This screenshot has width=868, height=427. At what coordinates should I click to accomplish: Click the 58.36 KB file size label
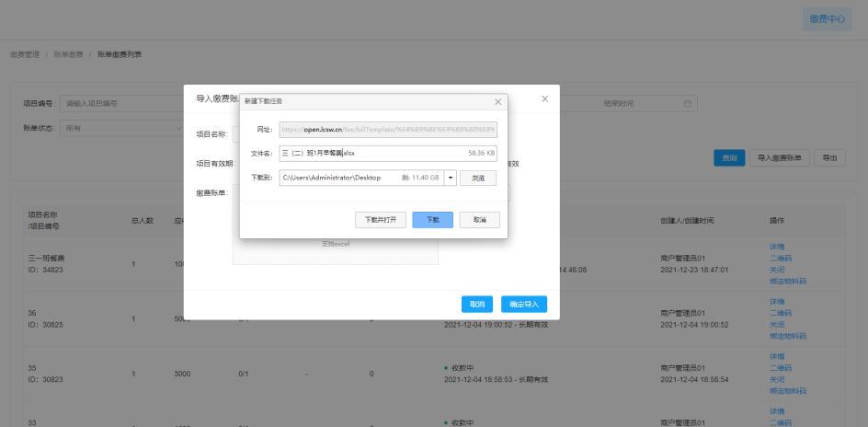tap(482, 154)
